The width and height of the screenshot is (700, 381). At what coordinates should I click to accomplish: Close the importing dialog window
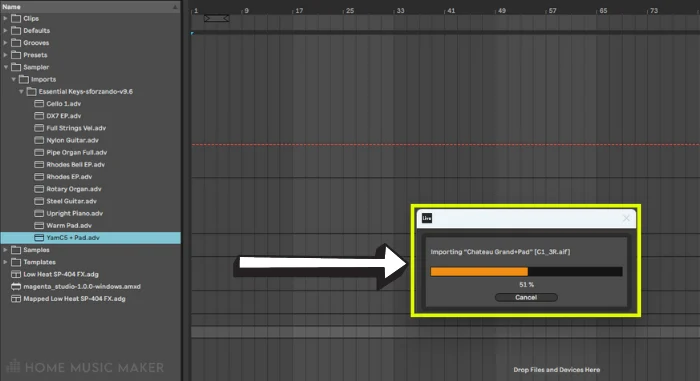626,218
